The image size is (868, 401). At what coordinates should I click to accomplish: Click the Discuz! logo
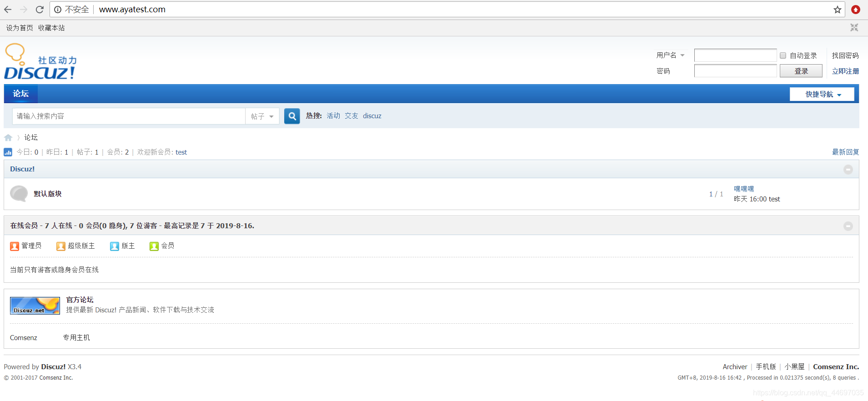tap(40, 62)
